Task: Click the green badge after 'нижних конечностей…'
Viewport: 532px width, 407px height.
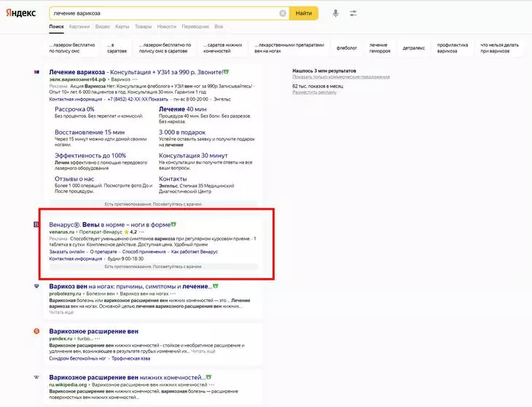Action: click(x=209, y=377)
